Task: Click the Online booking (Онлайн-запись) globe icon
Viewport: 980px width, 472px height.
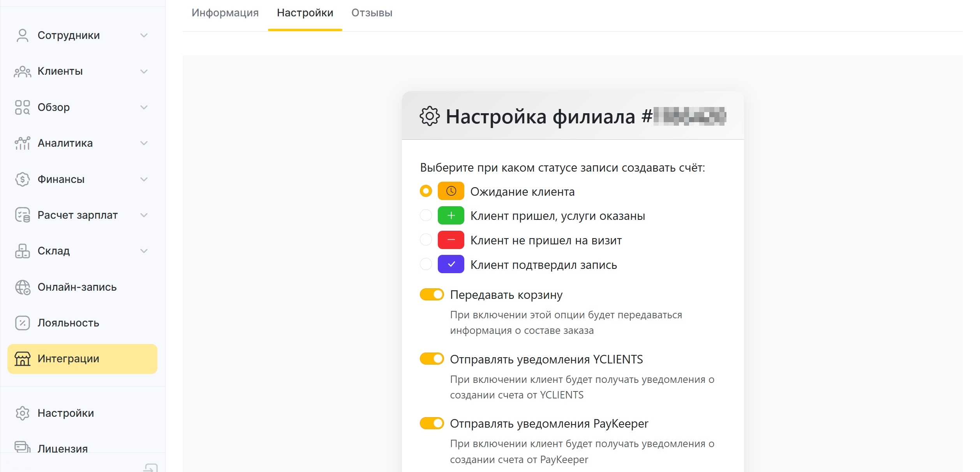Action: pos(23,287)
